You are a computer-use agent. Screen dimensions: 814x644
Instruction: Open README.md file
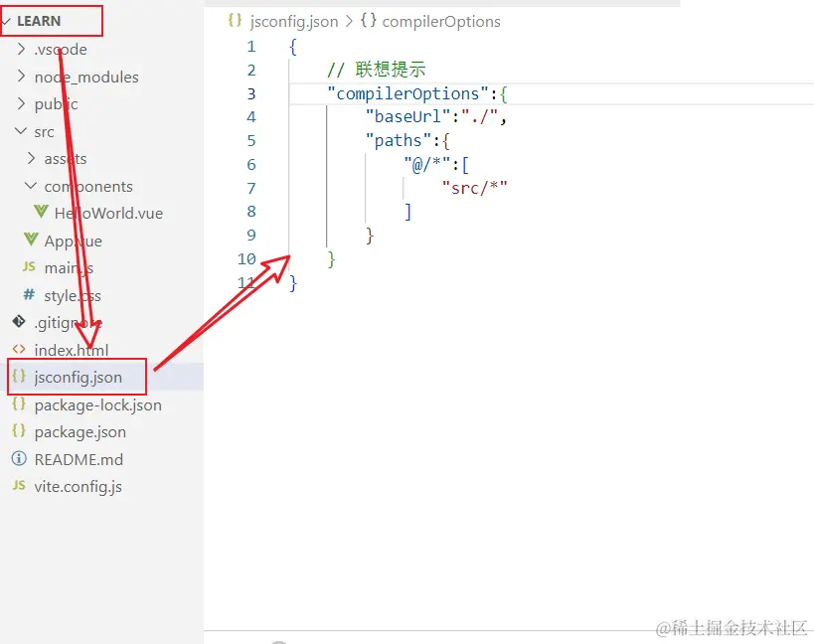pos(79,460)
